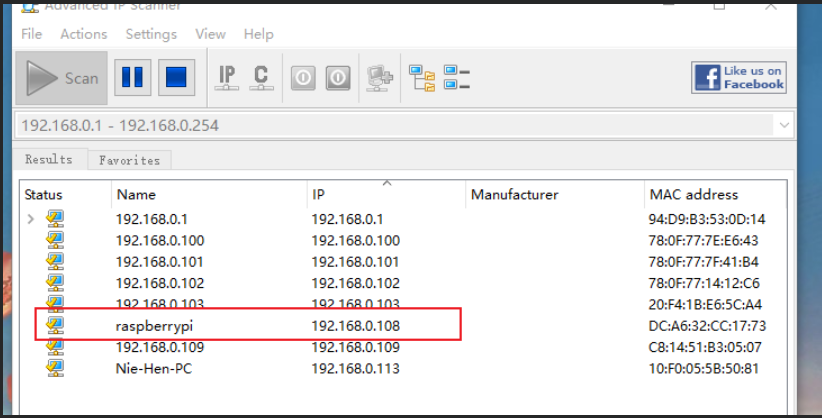The image size is (822, 418).
Task: Click IP cell 192.168.0.108
Action: coord(355,326)
